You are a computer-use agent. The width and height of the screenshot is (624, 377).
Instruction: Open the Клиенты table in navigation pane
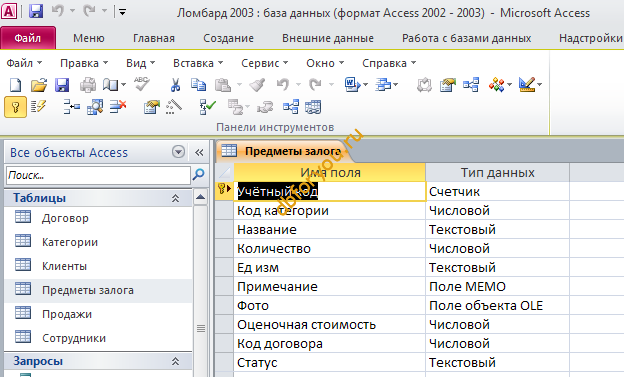coord(64,266)
